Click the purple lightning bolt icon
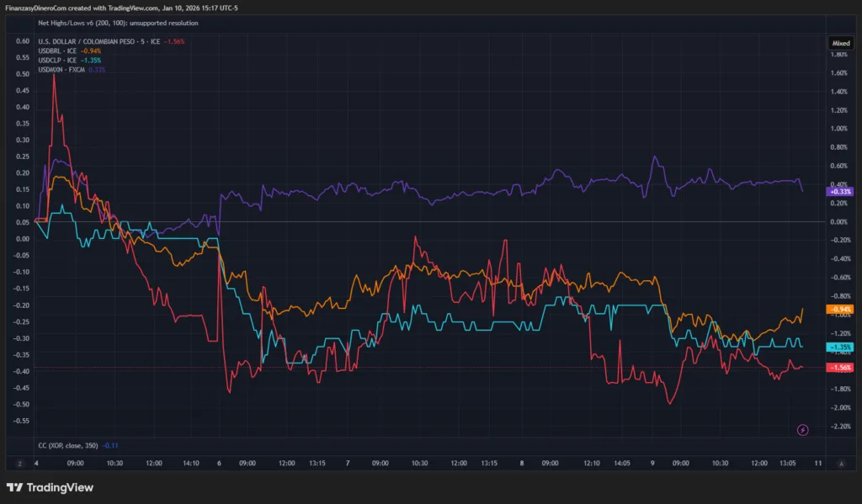The image size is (862, 504). pyautogui.click(x=802, y=430)
